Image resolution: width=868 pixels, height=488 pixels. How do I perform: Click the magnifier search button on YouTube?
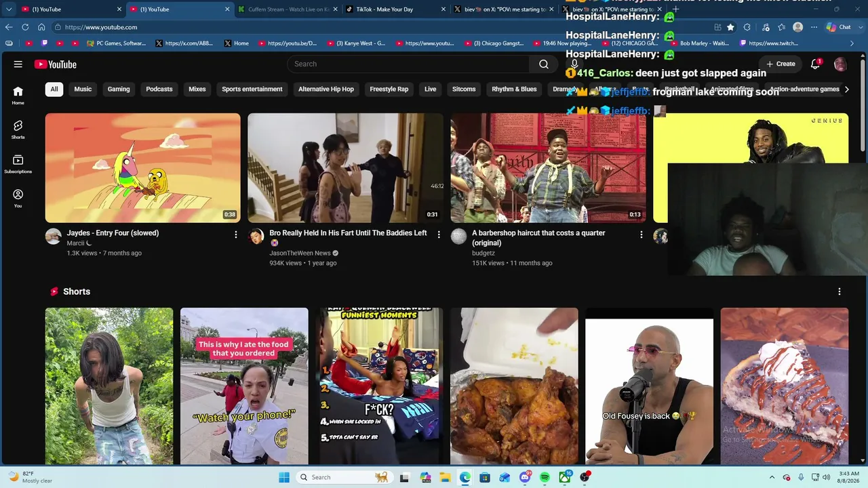point(544,64)
